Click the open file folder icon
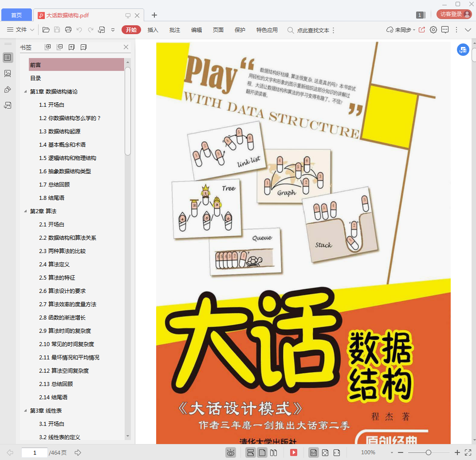The image size is (476, 460). 46,30
